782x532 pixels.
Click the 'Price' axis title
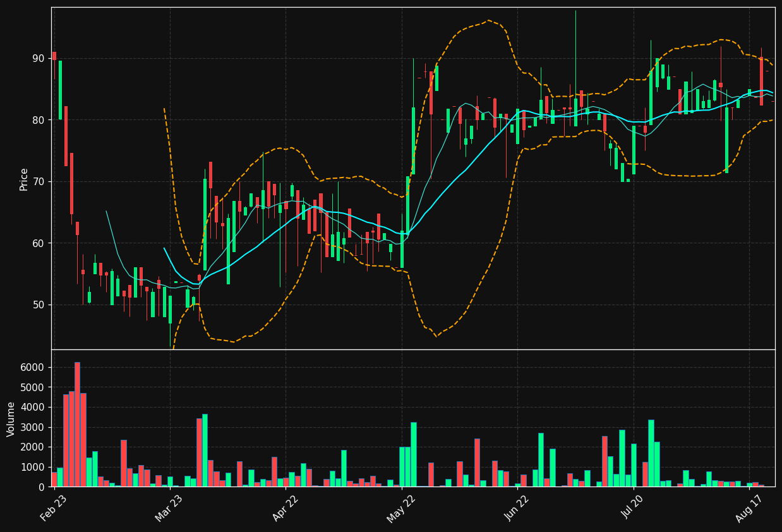(x=24, y=179)
